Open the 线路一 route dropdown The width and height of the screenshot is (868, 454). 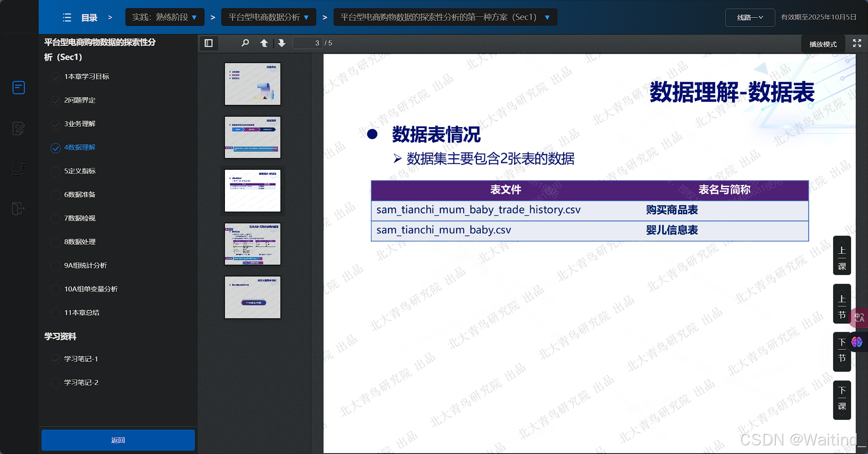point(750,18)
